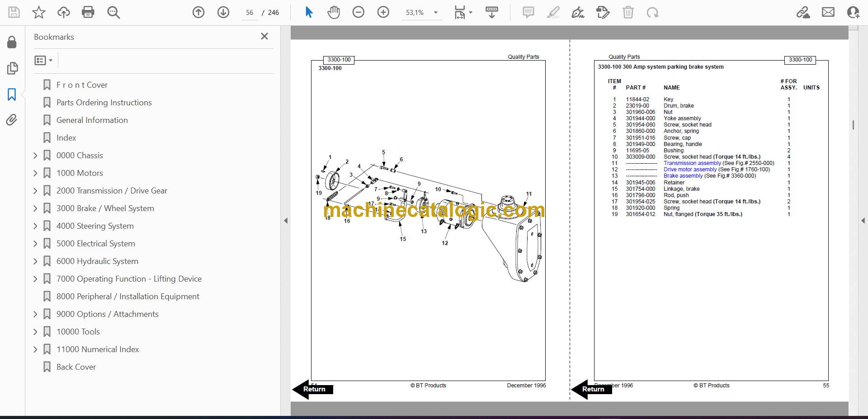Expand 2000 Transmission / Drive Gear
Screen dimensions: 868x419
pos(35,191)
